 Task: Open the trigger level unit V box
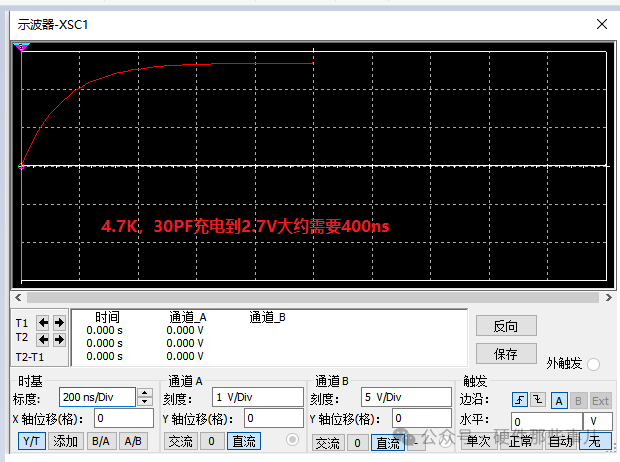coord(597,421)
